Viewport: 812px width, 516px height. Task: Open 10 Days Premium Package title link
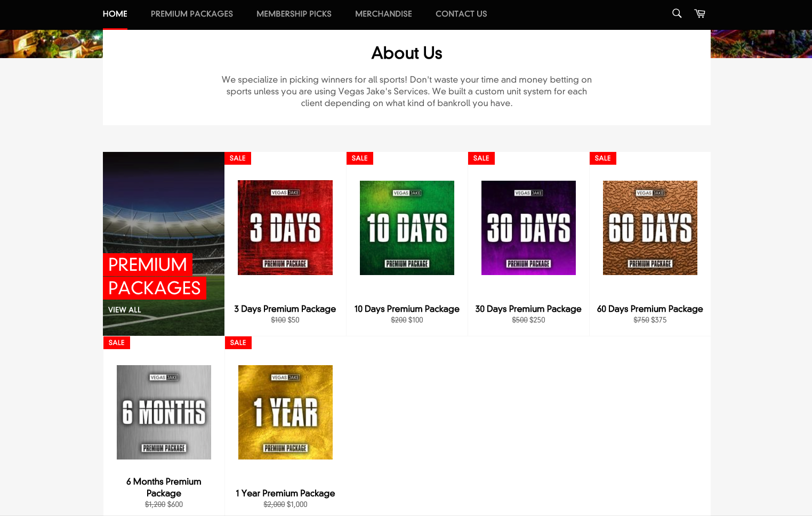point(407,309)
